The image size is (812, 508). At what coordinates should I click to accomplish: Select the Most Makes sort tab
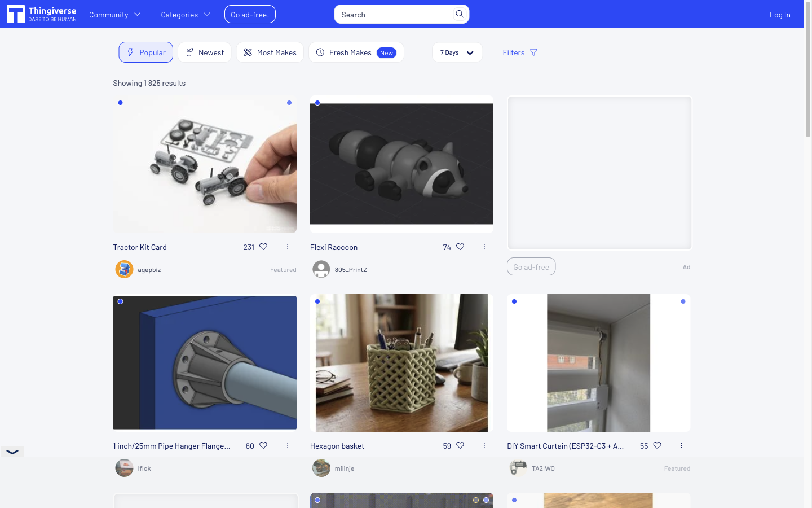pyautogui.click(x=270, y=52)
